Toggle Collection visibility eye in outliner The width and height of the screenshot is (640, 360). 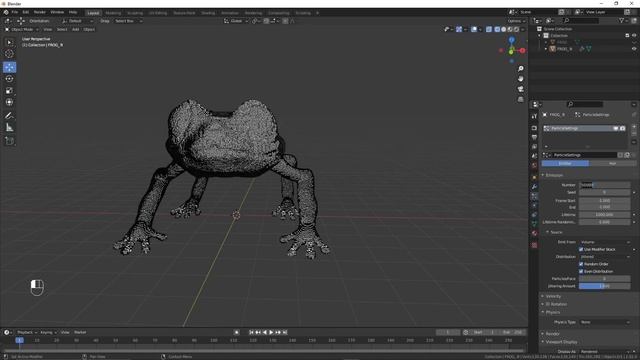coord(634,36)
